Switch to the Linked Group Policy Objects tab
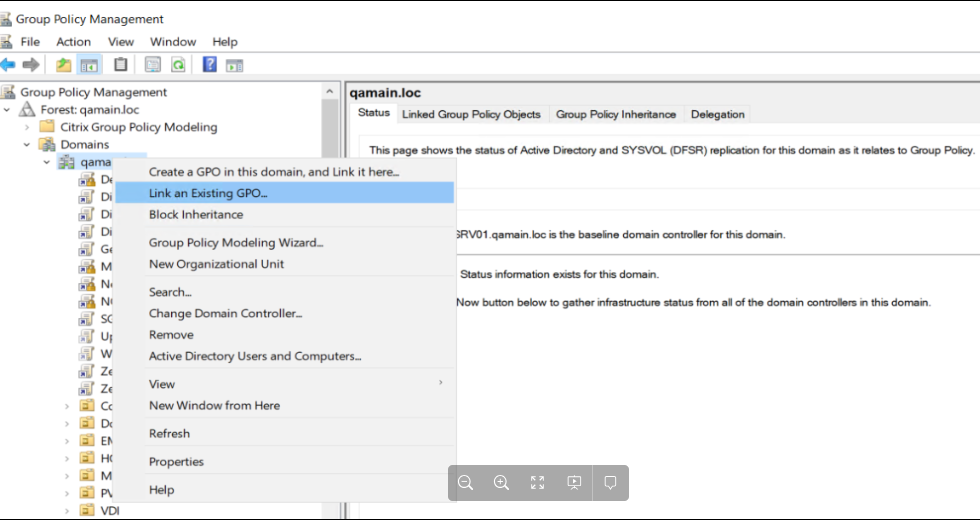Screen dimensions: 980x520 pos(471,114)
